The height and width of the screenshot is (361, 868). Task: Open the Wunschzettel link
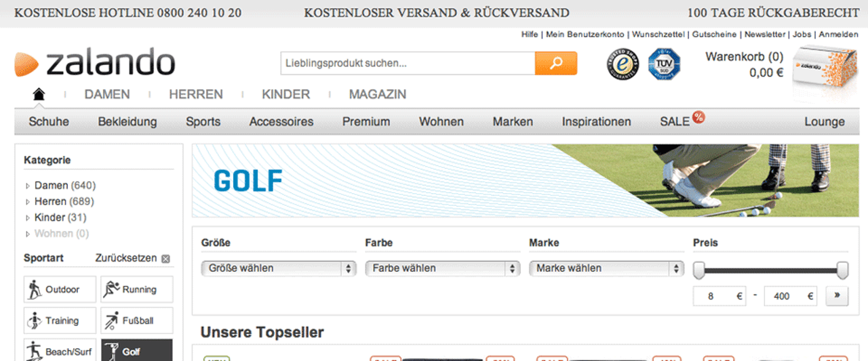point(658,34)
